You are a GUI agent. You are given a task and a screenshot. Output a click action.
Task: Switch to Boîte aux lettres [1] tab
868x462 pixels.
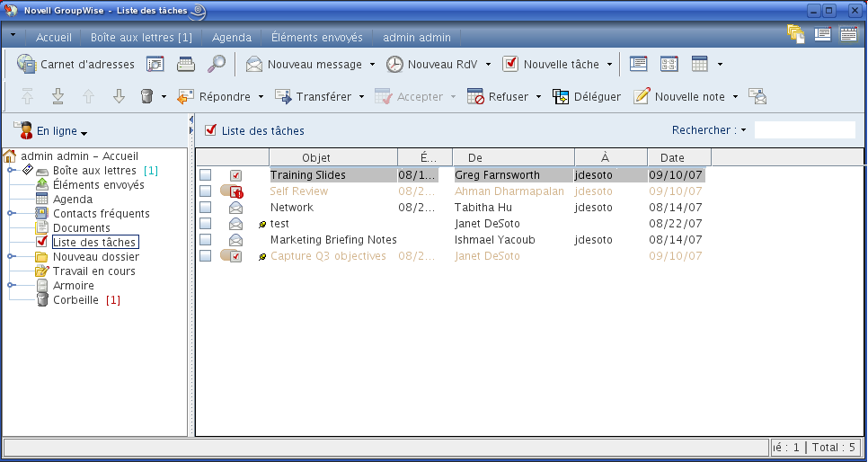[141, 38]
